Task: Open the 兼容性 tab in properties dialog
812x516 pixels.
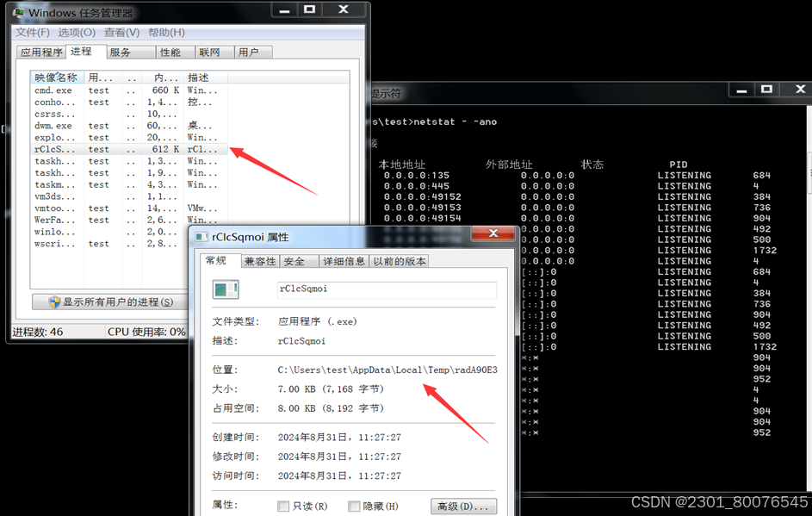Action: click(x=260, y=262)
